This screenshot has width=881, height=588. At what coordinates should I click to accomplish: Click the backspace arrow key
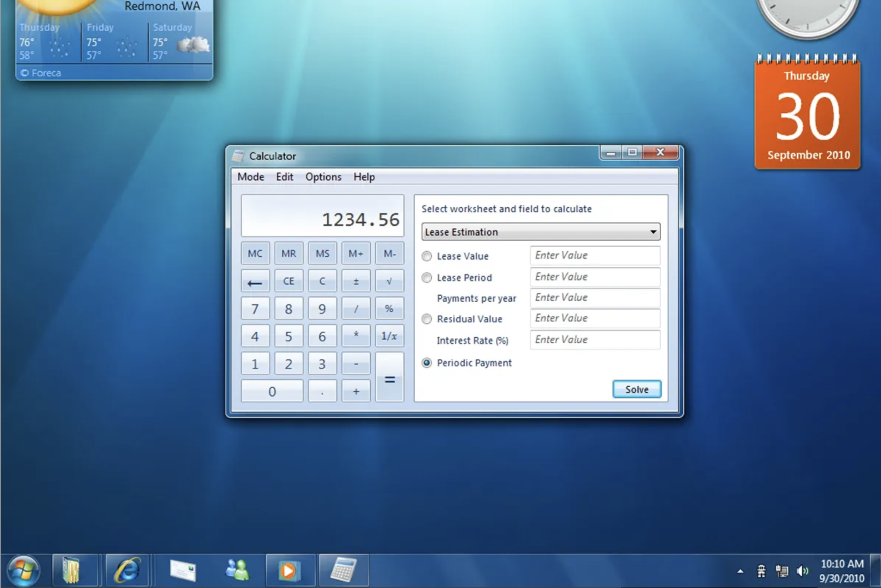point(255,281)
